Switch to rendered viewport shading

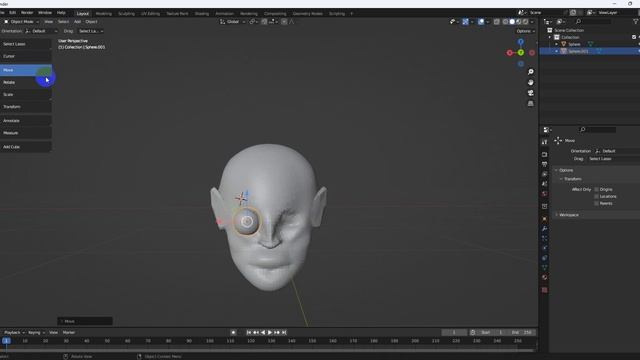[x=526, y=22]
